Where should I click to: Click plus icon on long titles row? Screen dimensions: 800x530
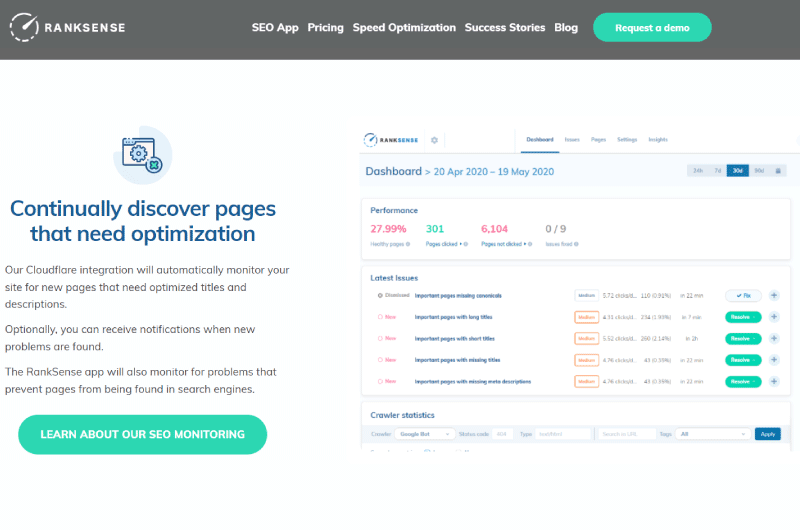point(774,317)
